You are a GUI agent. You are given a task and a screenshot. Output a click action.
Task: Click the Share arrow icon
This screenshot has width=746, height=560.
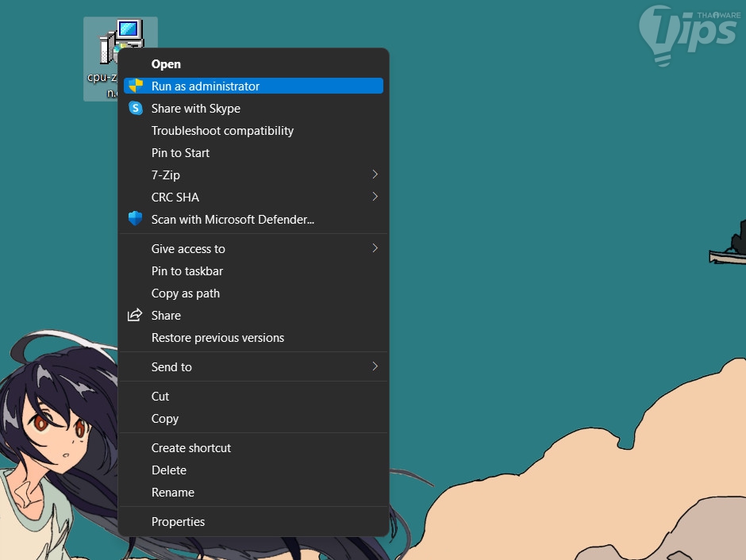135,315
